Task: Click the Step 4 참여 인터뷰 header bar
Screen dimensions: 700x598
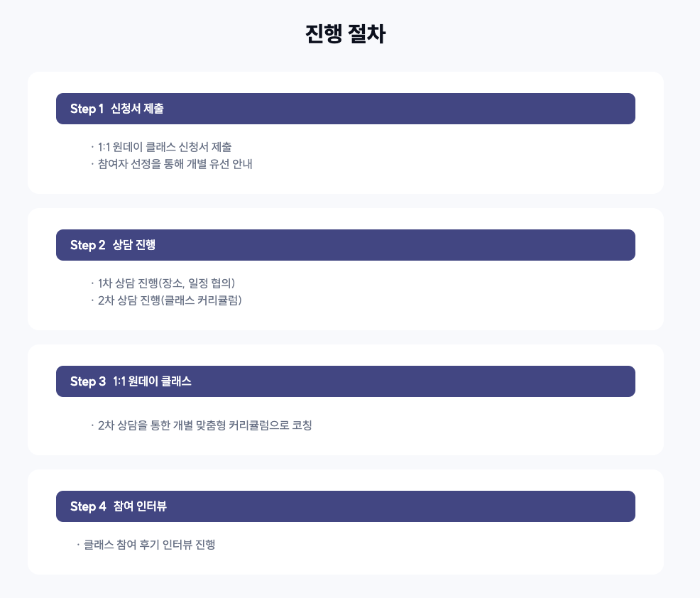Action: pyautogui.click(x=346, y=506)
